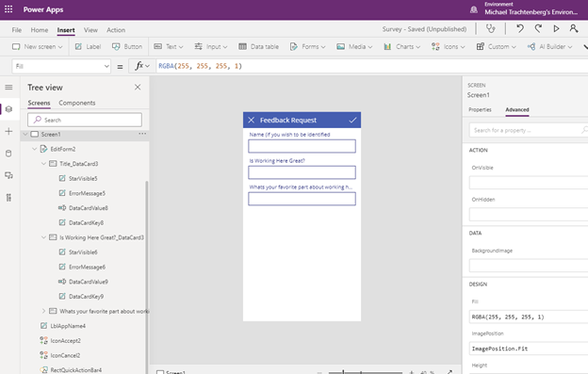Select IconAccept2 in the tree
Image resolution: width=588 pixels, height=374 pixels.
[65, 341]
